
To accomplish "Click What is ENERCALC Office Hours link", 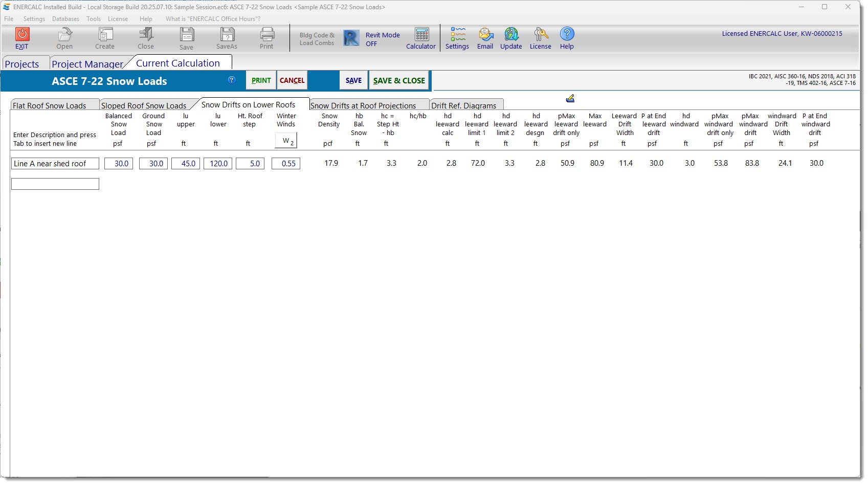I will pos(213,19).
